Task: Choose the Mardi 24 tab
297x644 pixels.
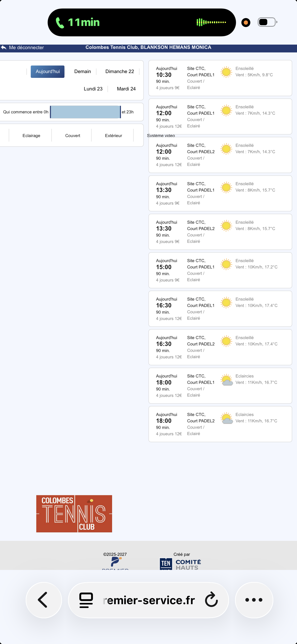Action: pyautogui.click(x=126, y=89)
